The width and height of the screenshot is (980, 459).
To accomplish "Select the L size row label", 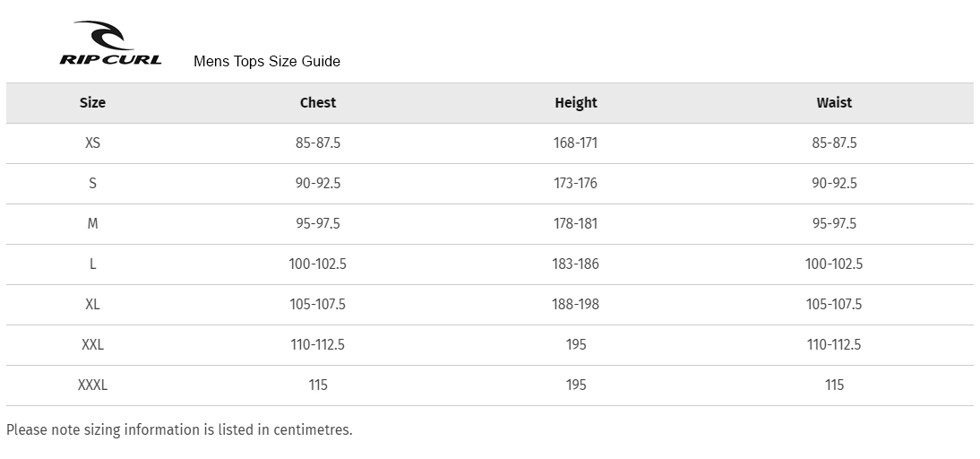I will [92, 264].
